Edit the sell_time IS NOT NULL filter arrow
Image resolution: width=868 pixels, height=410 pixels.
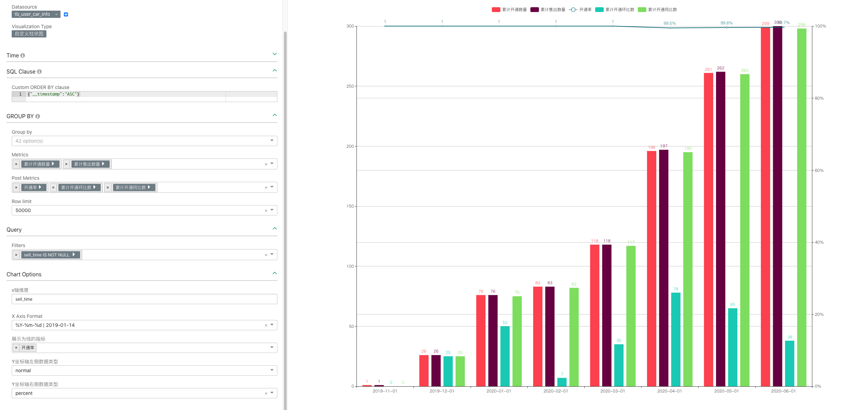(74, 255)
